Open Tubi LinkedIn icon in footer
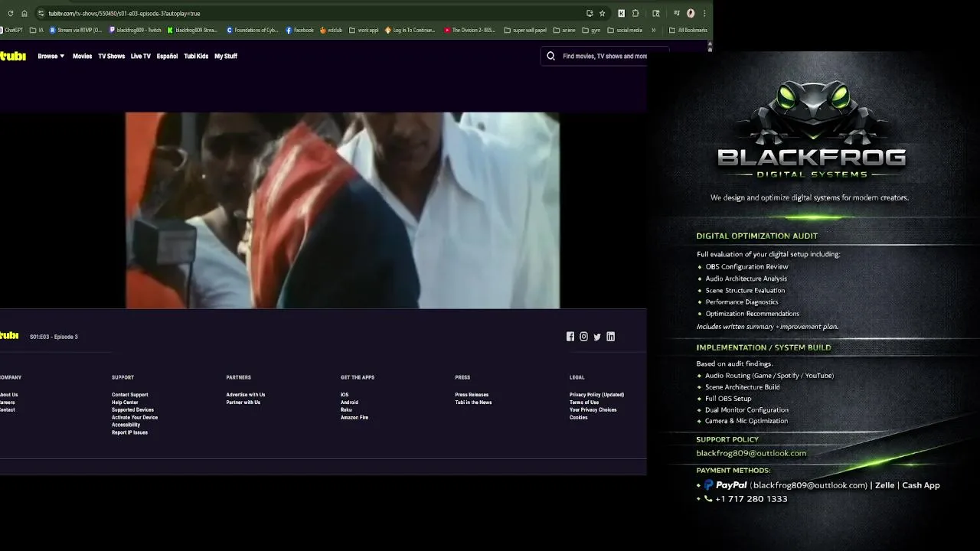This screenshot has height=551, width=980. coord(610,337)
